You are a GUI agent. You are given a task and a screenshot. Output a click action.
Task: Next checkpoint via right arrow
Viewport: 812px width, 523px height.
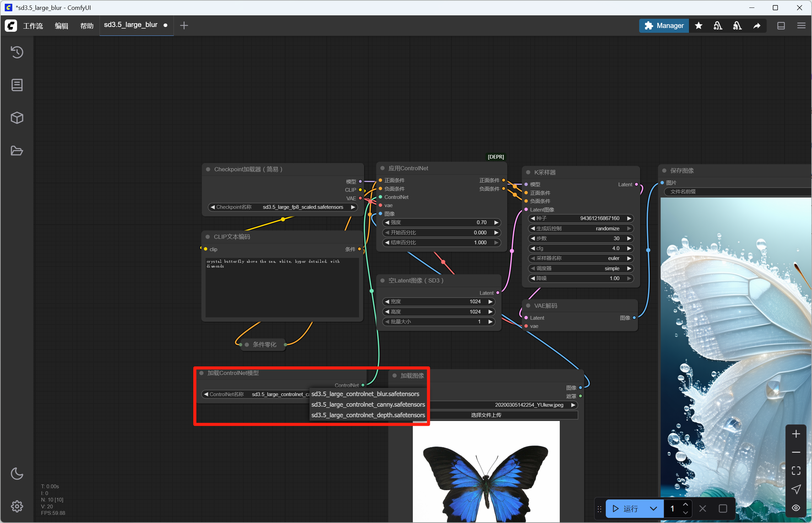click(353, 207)
